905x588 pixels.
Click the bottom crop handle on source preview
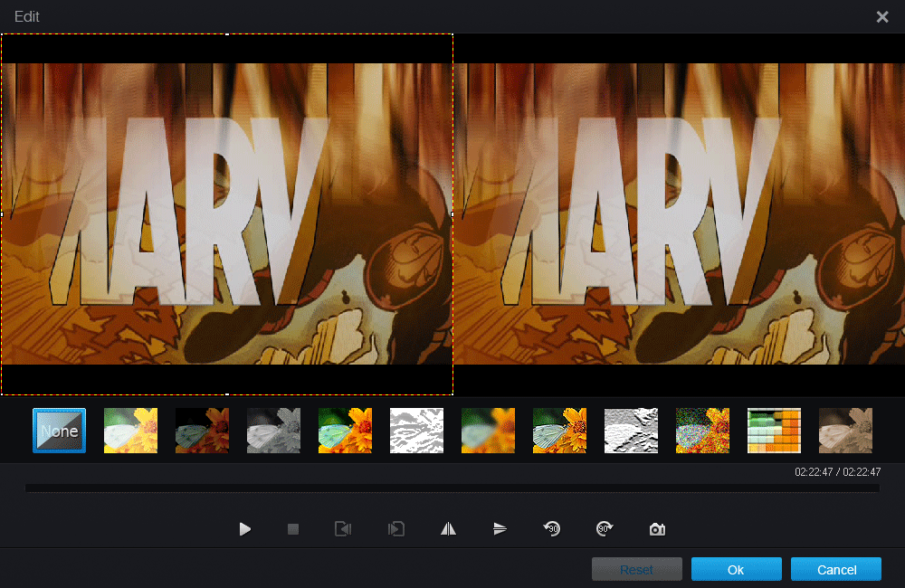click(x=227, y=394)
